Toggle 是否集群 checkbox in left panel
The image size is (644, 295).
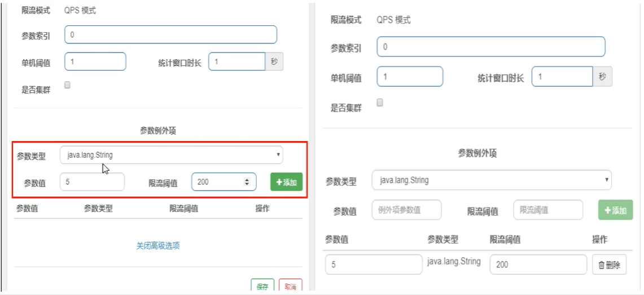67,85
